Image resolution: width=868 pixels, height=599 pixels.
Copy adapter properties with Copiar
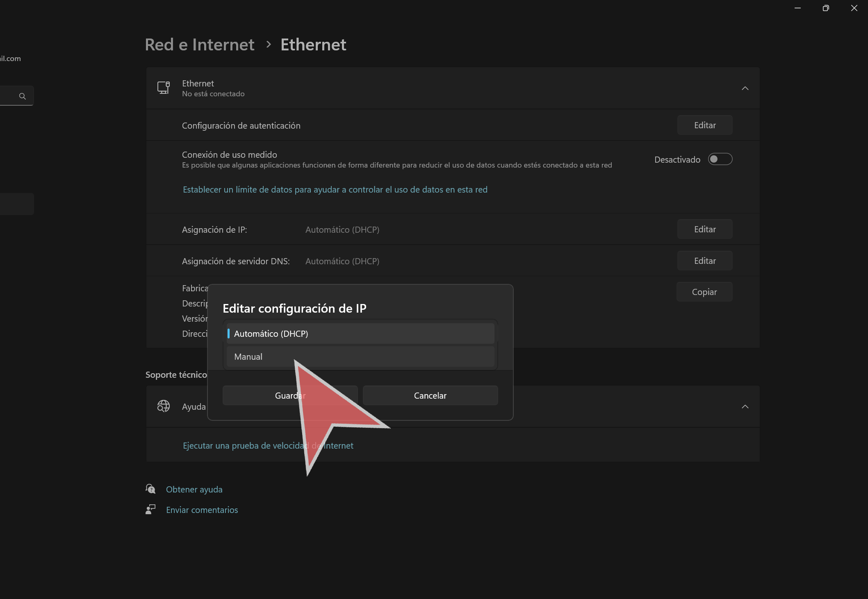tap(704, 292)
